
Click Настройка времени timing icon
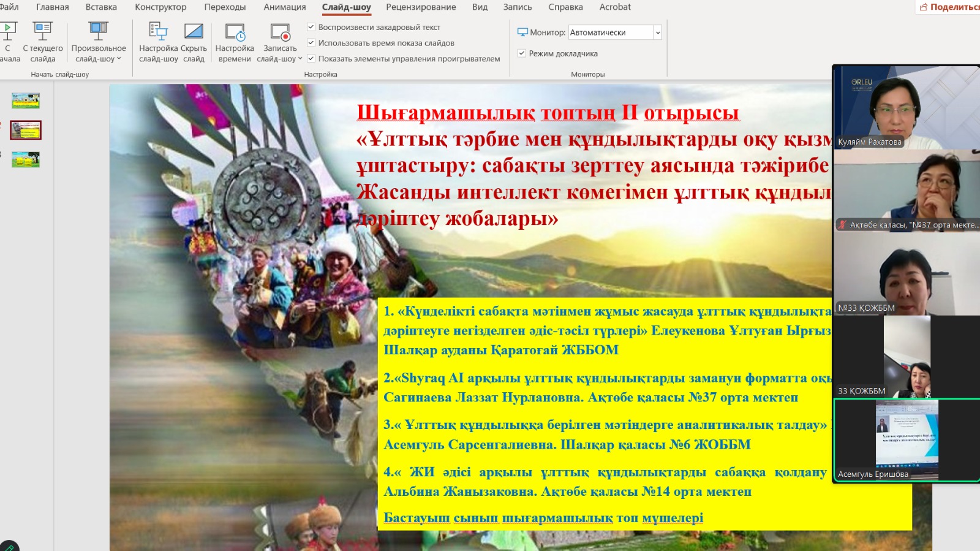pos(235,32)
